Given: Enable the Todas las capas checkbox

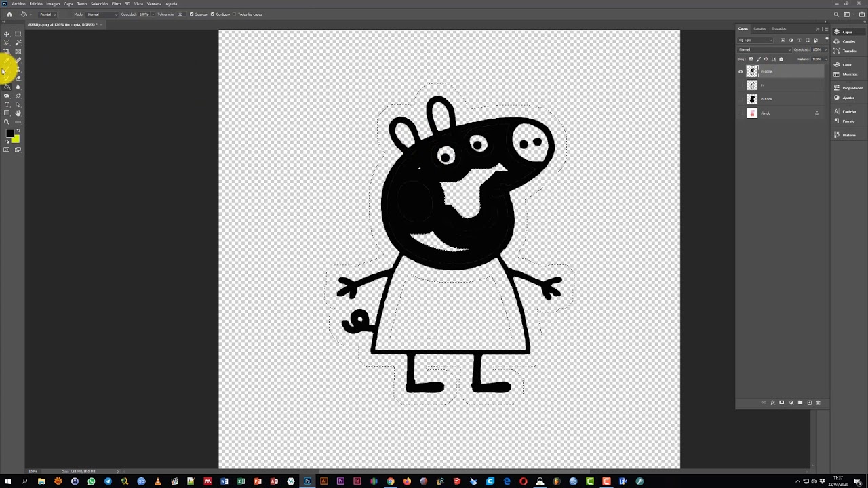Looking at the screenshot, I should (235, 14).
